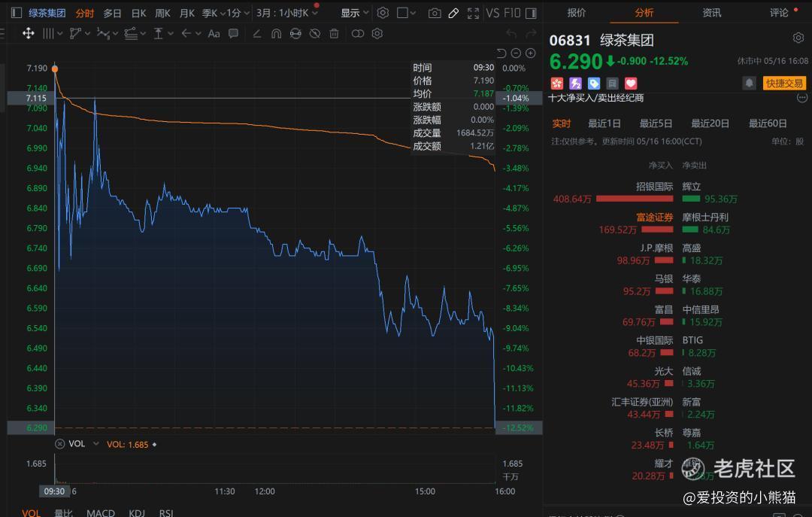This screenshot has width=812, height=517.
Task: Open the 1分 interval dropdown
Action: click(x=239, y=13)
